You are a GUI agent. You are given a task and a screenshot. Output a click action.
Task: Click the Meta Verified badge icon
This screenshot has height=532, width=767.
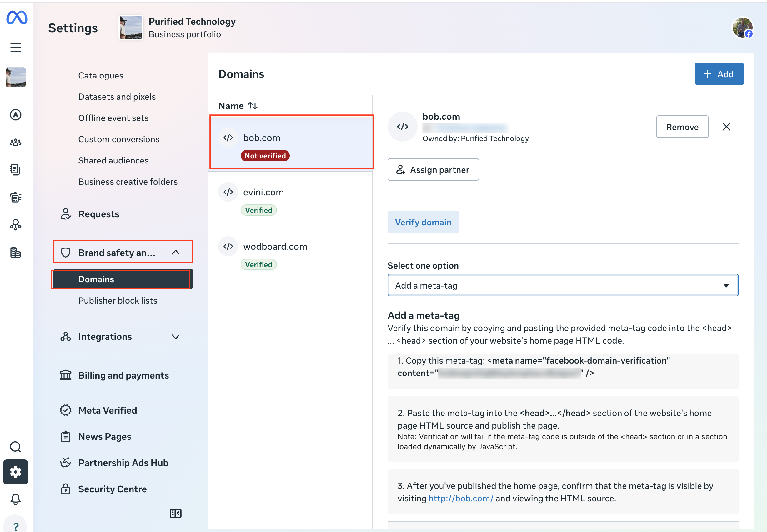click(66, 410)
